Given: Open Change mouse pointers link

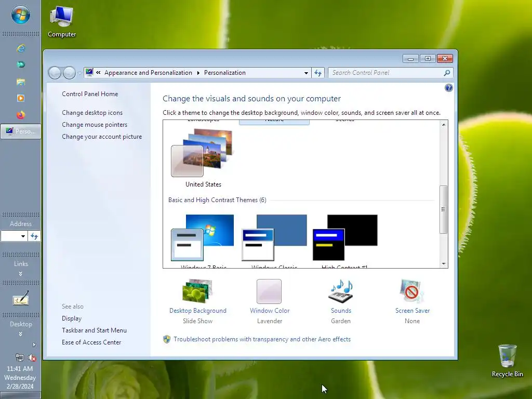Looking at the screenshot, I should click(95, 125).
